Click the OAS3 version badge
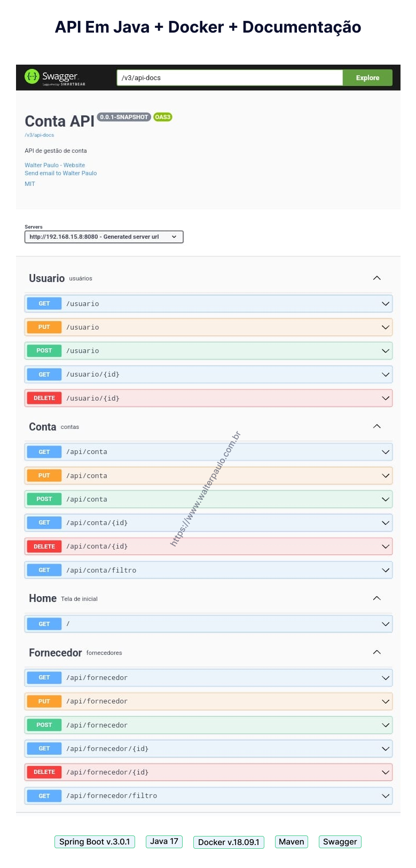The width and height of the screenshot is (416, 868). [x=161, y=117]
